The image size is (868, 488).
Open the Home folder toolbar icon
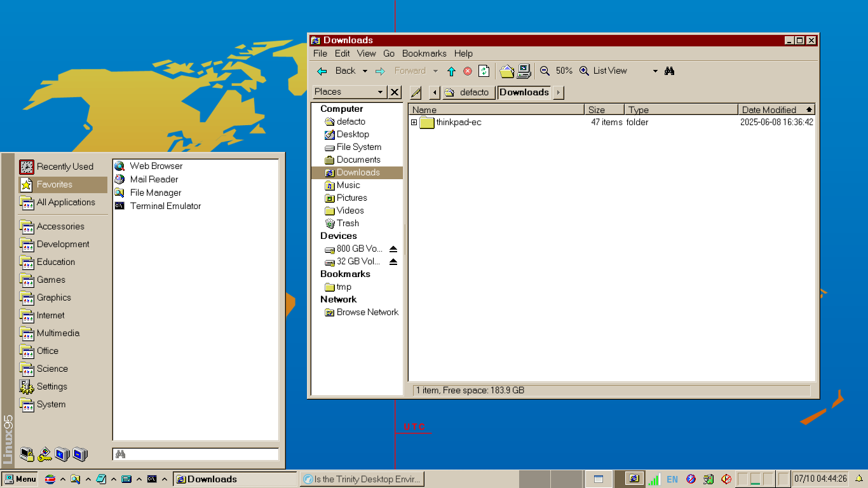[506, 71]
